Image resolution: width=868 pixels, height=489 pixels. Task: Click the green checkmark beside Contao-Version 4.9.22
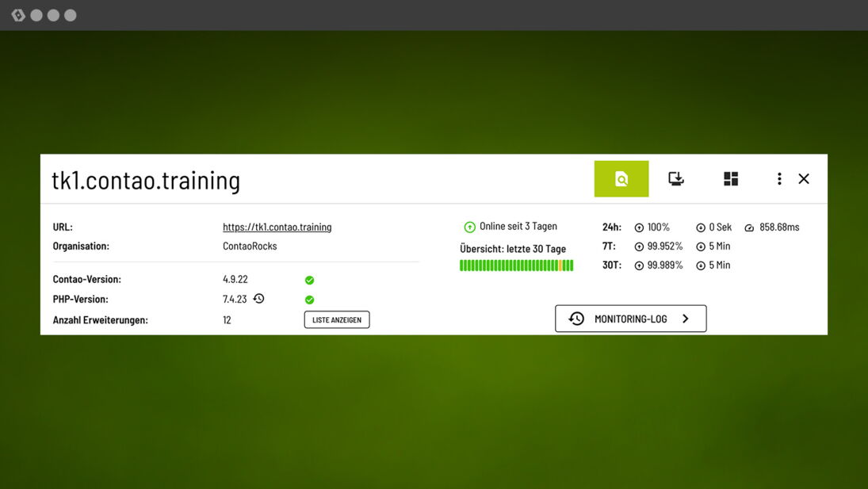point(309,280)
